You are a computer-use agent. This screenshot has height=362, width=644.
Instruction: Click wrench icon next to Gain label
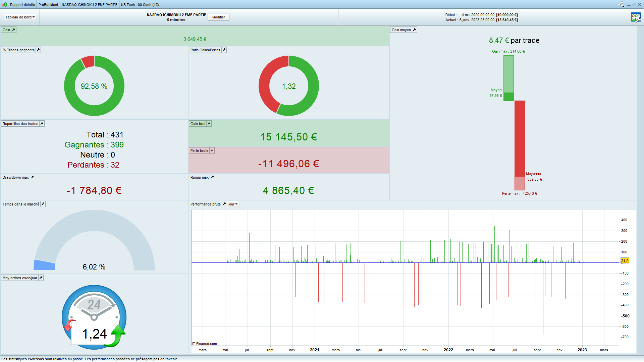pyautogui.click(x=14, y=30)
